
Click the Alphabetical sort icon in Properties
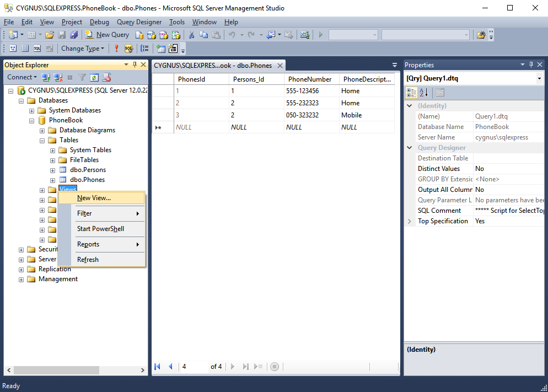tap(424, 93)
